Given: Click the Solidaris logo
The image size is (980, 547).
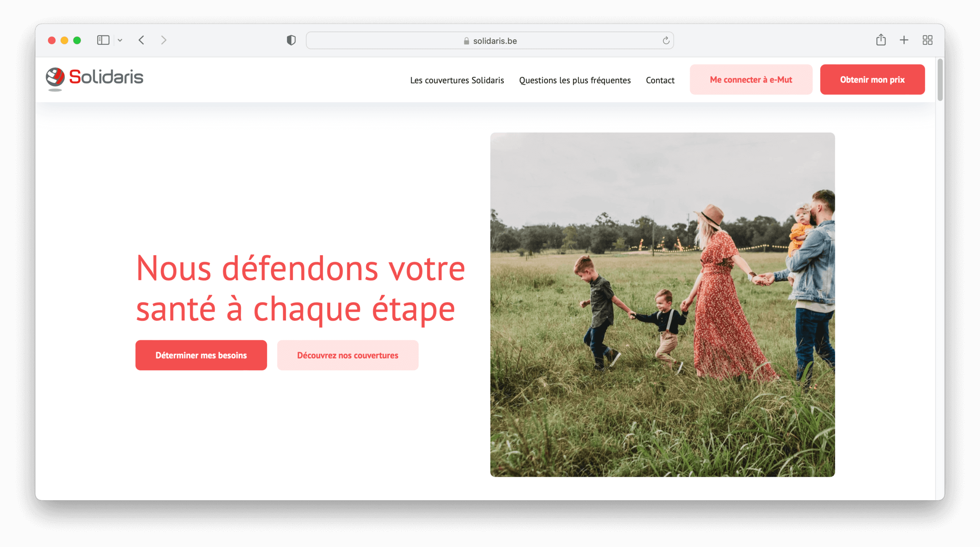Looking at the screenshot, I should click(x=95, y=78).
